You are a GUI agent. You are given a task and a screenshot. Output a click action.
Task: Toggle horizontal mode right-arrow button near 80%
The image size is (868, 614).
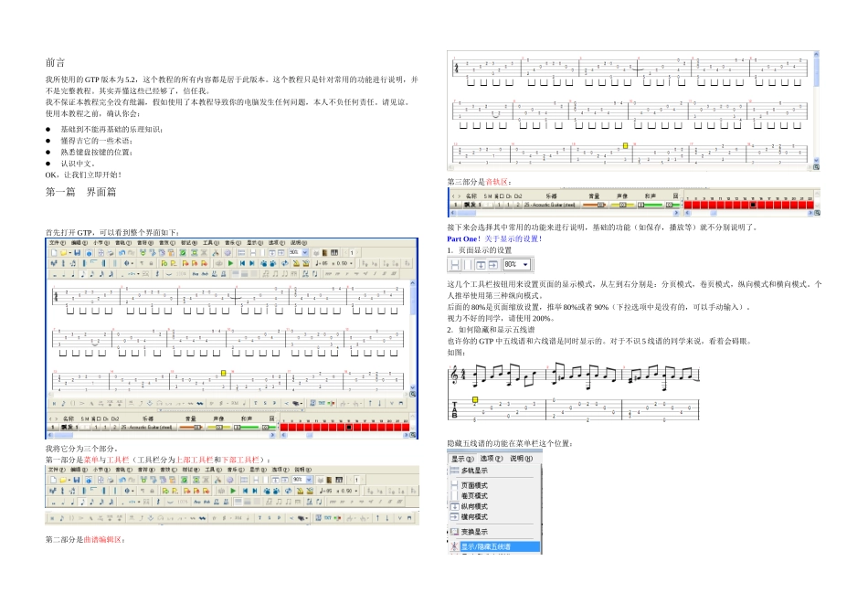coord(493,265)
